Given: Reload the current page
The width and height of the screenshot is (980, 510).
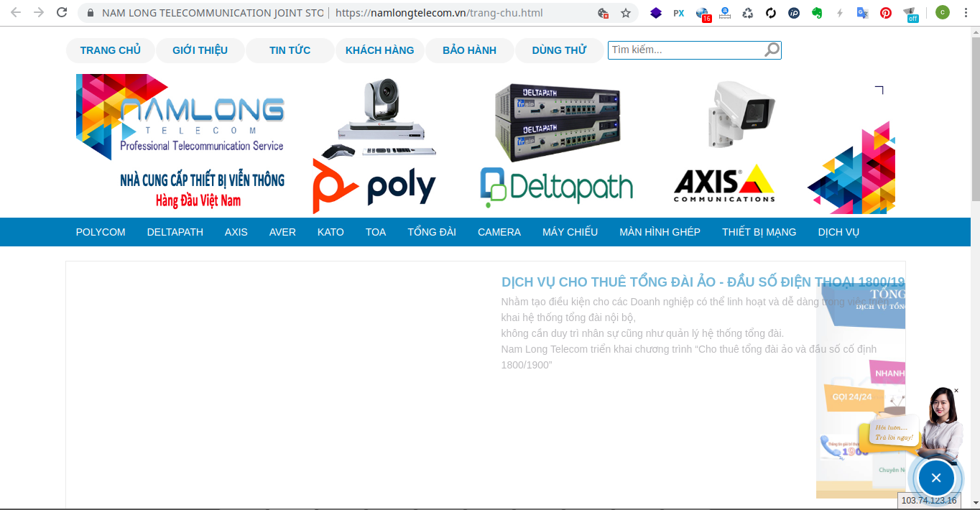Looking at the screenshot, I should tap(62, 13).
